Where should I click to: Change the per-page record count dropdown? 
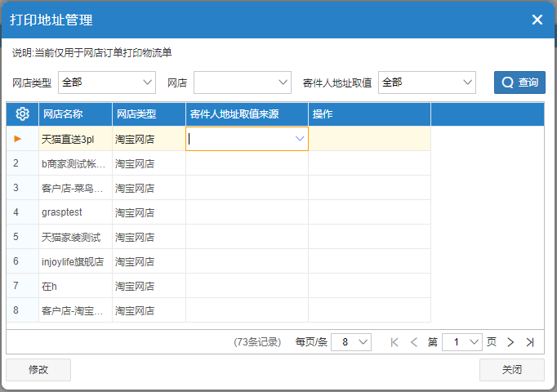click(351, 342)
